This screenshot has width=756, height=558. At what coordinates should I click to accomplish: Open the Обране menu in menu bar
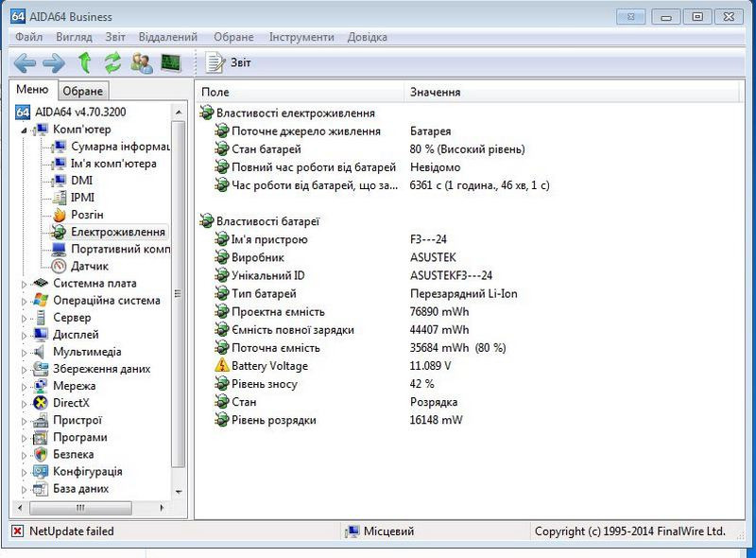[233, 37]
